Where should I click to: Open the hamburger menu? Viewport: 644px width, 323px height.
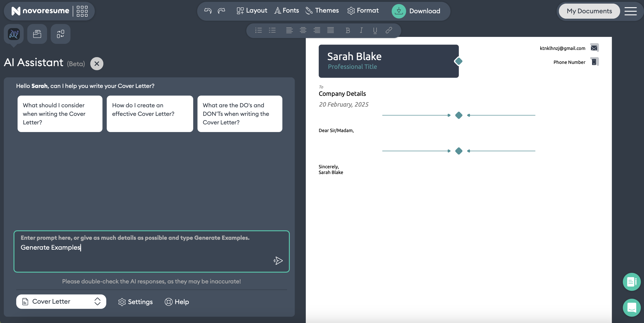click(x=630, y=11)
